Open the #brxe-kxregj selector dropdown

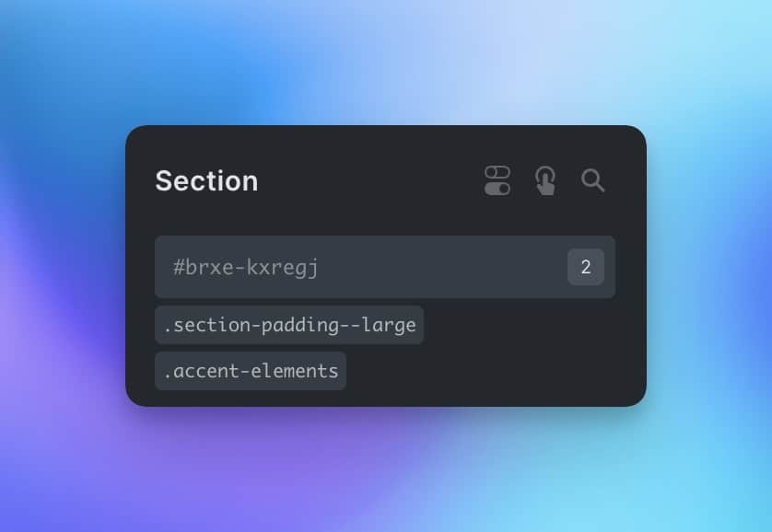pyautogui.click(x=385, y=267)
